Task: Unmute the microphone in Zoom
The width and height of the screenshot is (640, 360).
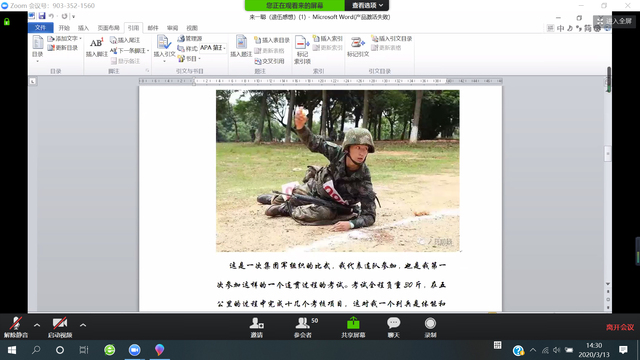Action: coord(16,327)
